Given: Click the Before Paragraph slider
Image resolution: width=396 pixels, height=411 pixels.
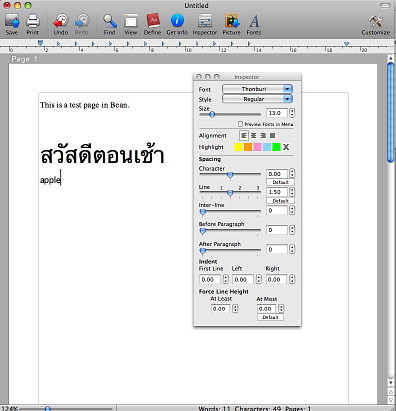Looking at the screenshot, I should click(x=230, y=231).
